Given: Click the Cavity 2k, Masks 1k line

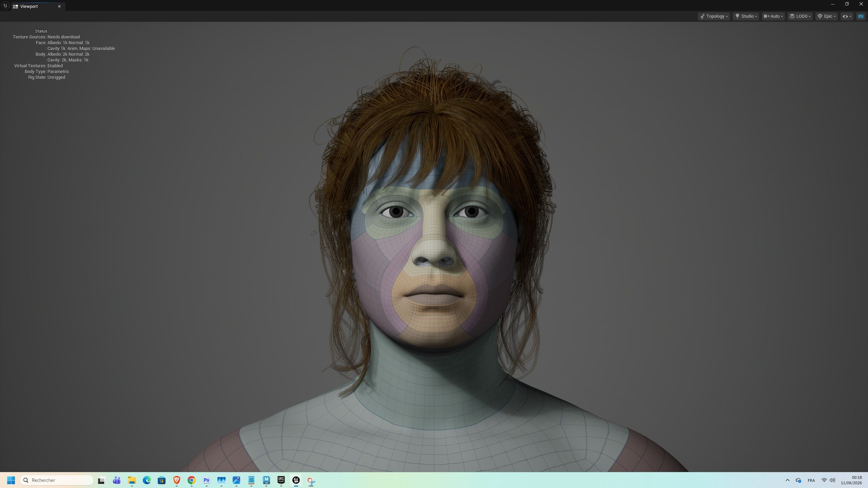Looking at the screenshot, I should click(67, 60).
